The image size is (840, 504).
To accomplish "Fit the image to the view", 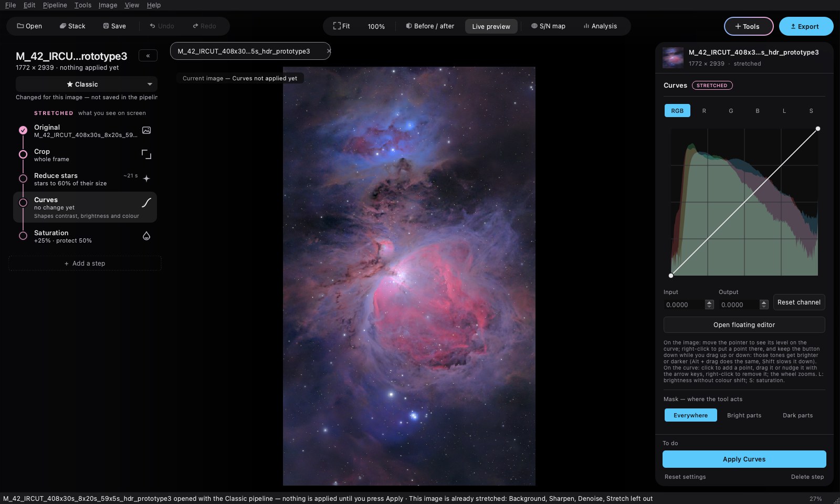I will click(341, 26).
